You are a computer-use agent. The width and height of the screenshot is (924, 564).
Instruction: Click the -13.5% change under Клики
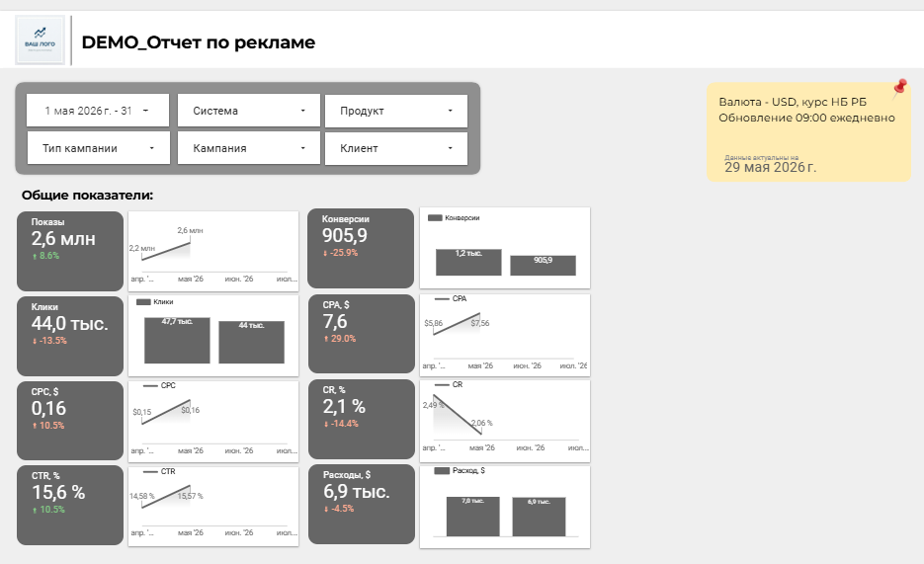(49, 341)
